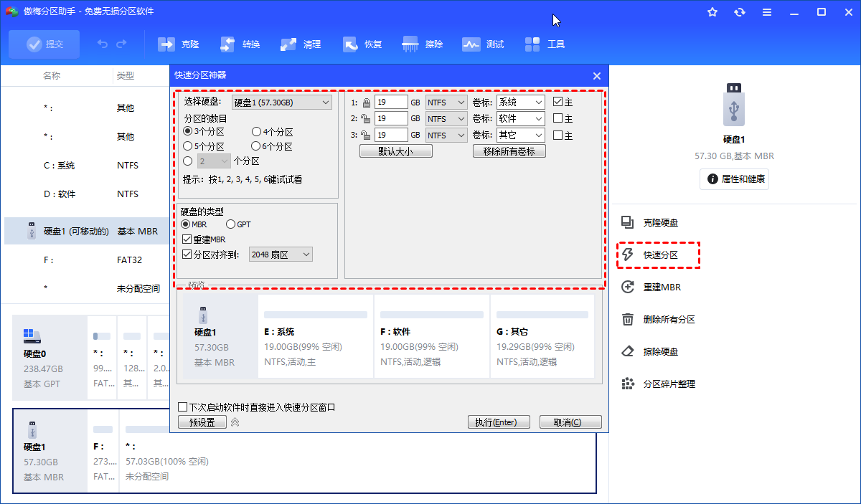Image resolution: width=861 pixels, height=504 pixels.
Task: Click the size field of partition 2
Action: 391,118
